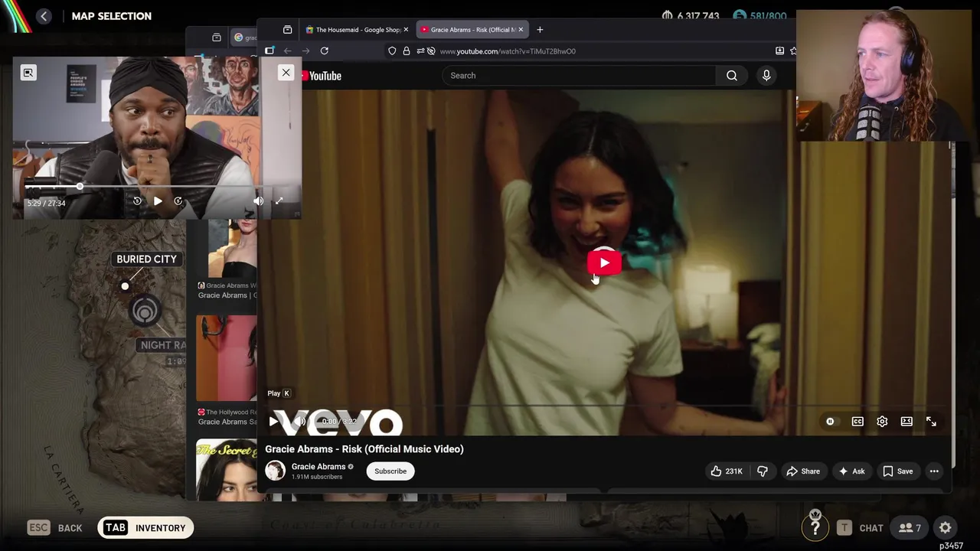Image resolution: width=980 pixels, height=551 pixels.
Task: Rewind the picture-in-picture video
Action: (137, 201)
